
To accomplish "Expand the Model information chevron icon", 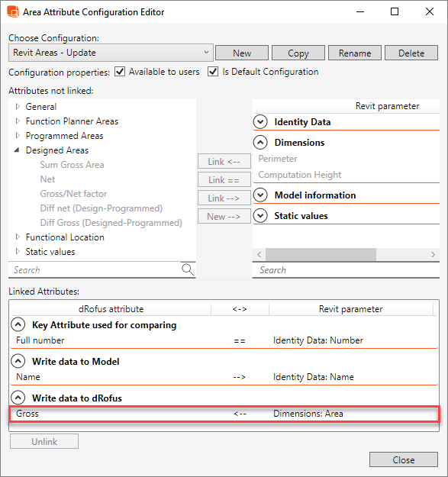I will click(x=260, y=195).
